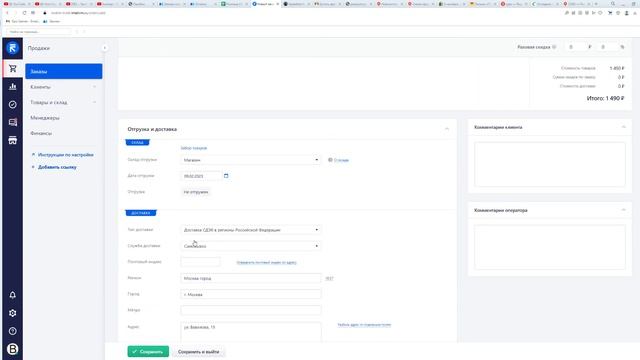This screenshot has width=640, height=360.
Task: Click into the shipment date field
Action: (x=201, y=176)
